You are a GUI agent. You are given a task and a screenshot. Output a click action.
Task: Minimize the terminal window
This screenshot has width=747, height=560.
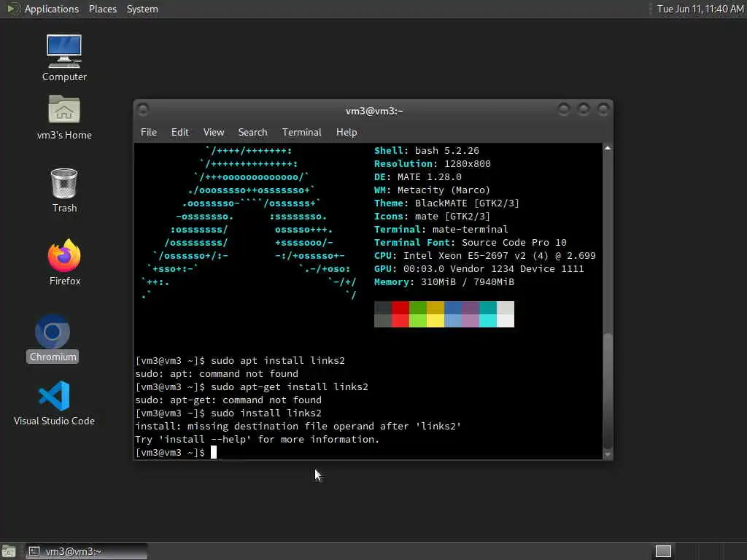pyautogui.click(x=564, y=110)
